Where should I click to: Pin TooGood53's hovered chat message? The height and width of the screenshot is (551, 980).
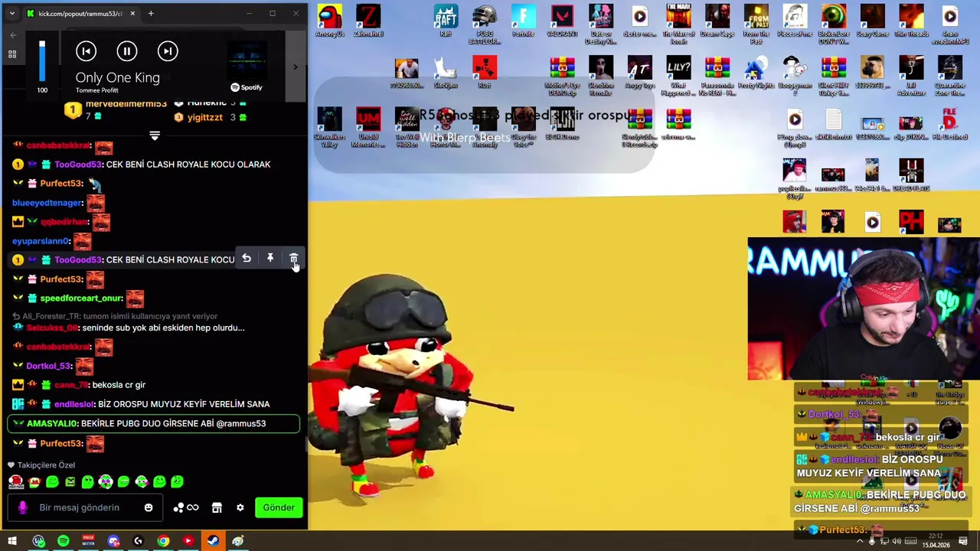click(270, 259)
